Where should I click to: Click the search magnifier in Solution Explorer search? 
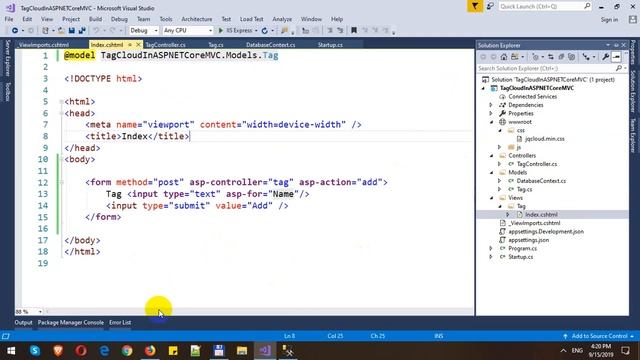point(619,68)
